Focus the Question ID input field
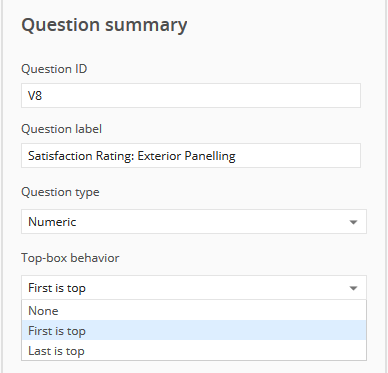Screen dimensions: 388x373 (x=191, y=96)
